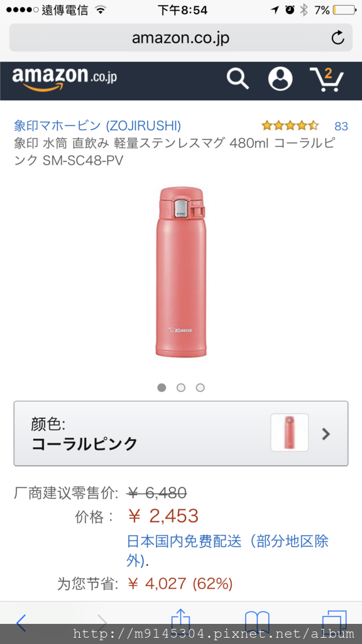Click the amazon.co.jp logo

tap(65, 79)
